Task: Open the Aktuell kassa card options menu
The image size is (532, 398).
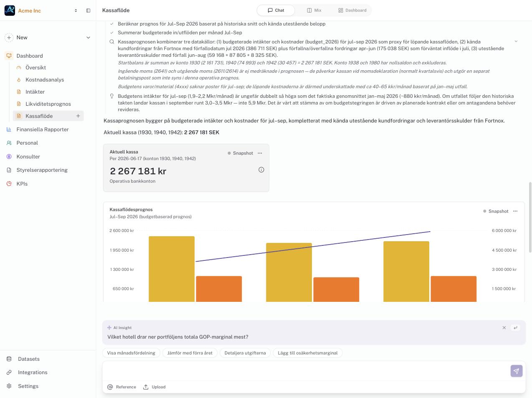Action: pyautogui.click(x=260, y=153)
